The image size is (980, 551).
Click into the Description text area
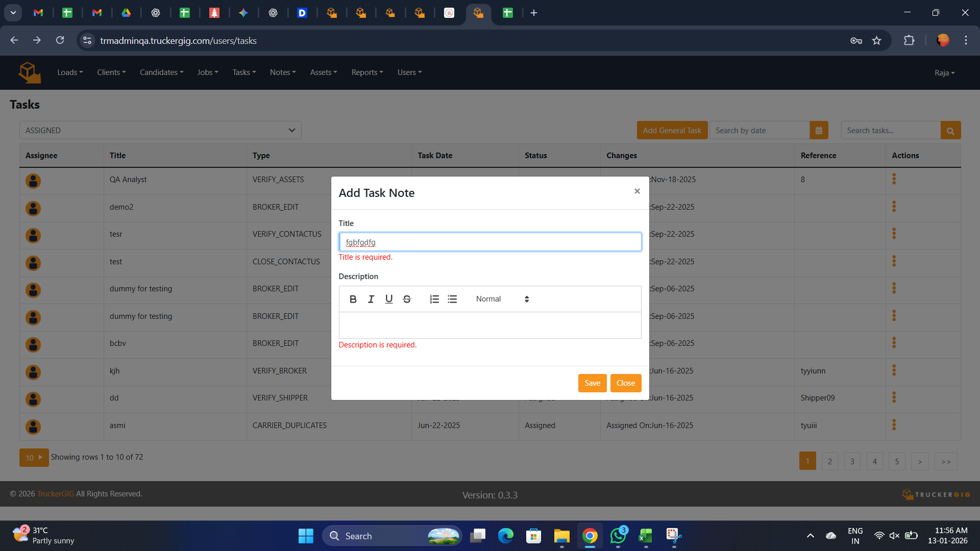point(489,325)
